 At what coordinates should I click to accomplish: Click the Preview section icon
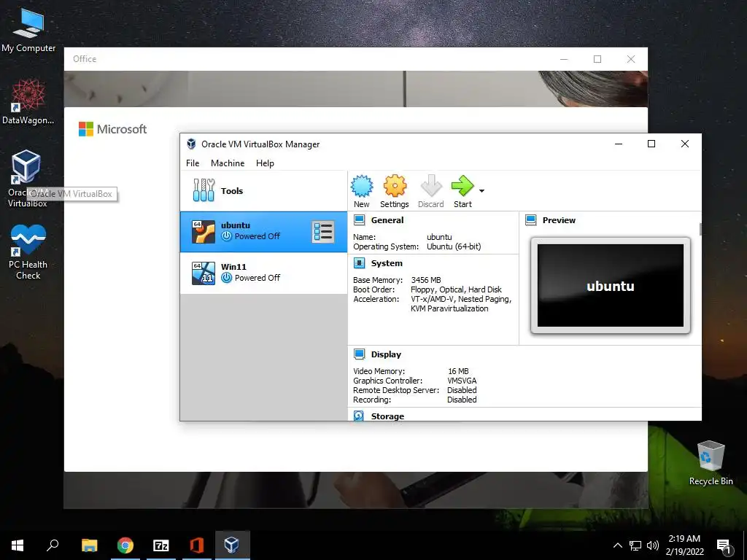[x=531, y=220]
